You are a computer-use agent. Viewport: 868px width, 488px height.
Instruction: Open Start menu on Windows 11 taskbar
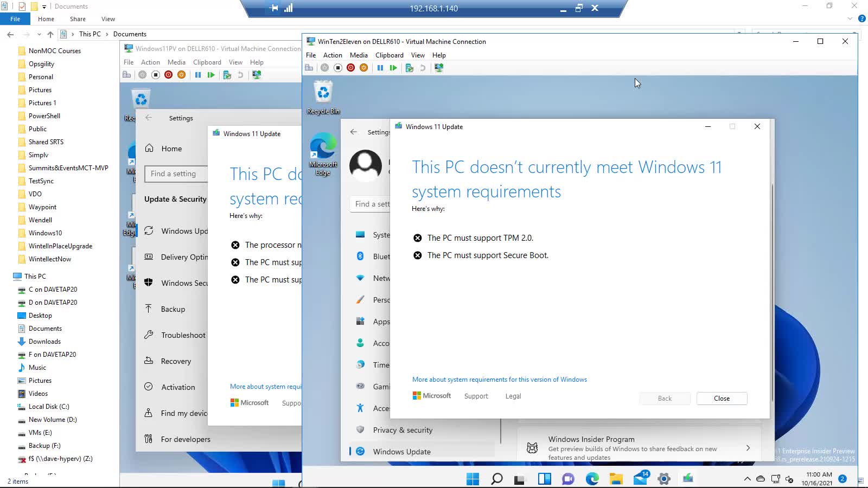[x=473, y=479]
